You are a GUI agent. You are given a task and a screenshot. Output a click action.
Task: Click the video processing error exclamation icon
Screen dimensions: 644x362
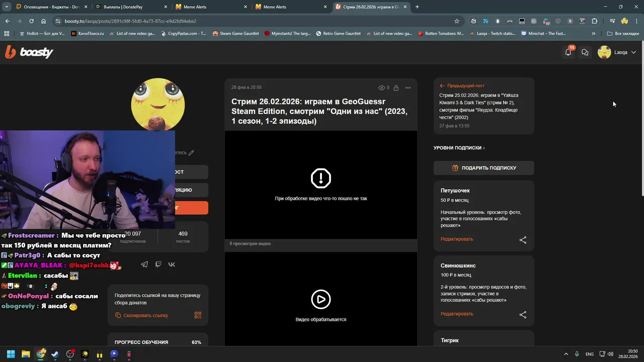[321, 178]
